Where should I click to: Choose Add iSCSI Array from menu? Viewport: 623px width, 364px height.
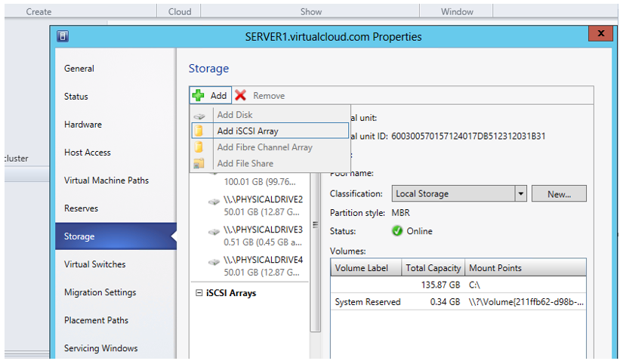248,131
